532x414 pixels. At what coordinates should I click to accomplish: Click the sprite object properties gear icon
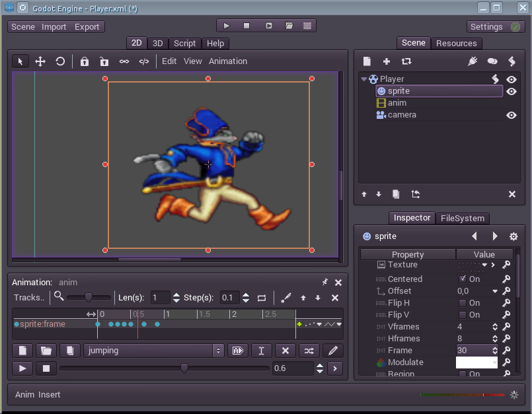(513, 236)
